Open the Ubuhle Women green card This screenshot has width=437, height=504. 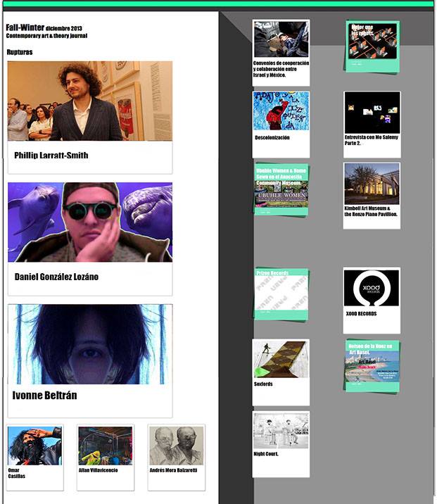[281, 189]
